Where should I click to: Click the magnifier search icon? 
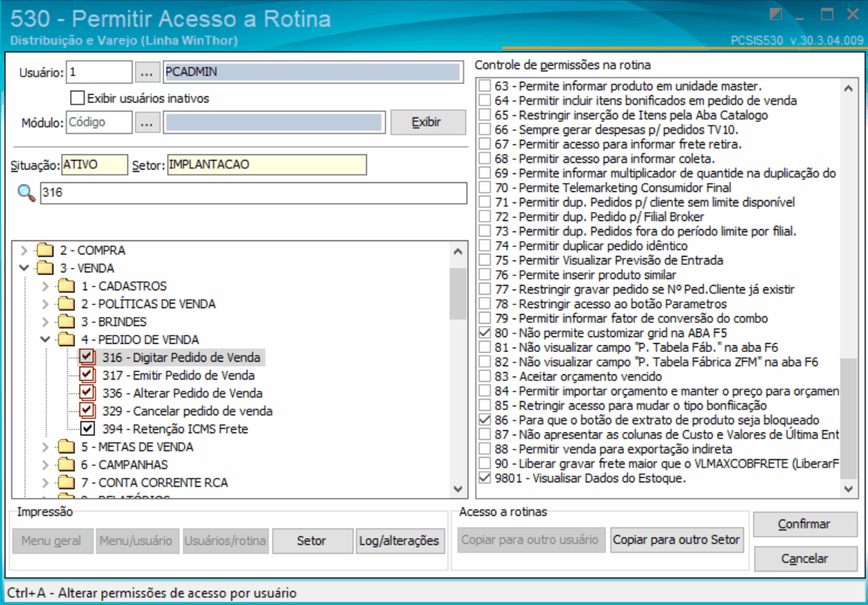tap(25, 193)
